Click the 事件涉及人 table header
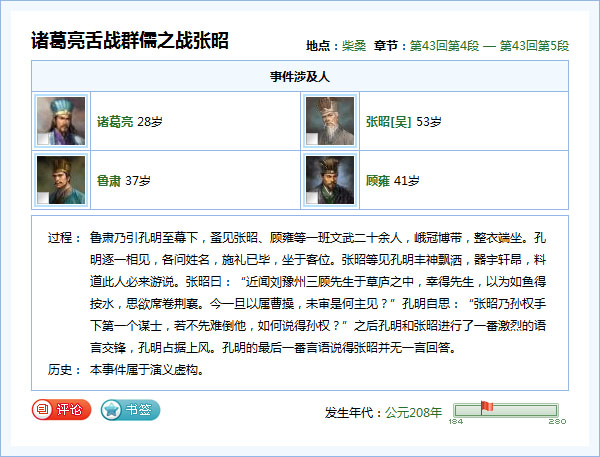The image size is (600, 457). pyautogui.click(x=300, y=76)
